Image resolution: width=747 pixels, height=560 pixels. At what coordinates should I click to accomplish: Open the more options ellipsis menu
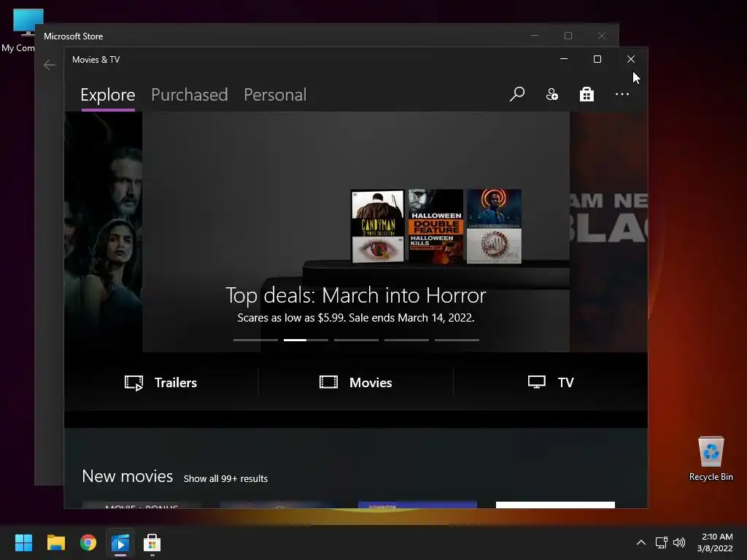[622, 94]
